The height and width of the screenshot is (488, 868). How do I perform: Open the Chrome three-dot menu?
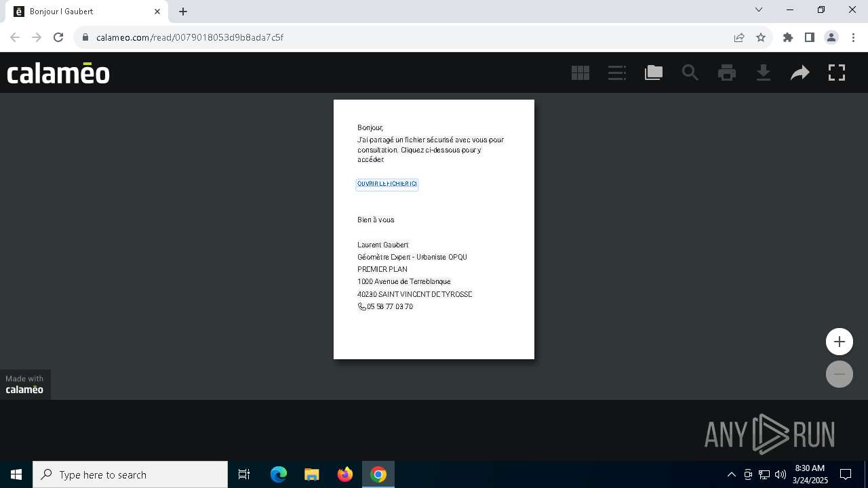853,37
